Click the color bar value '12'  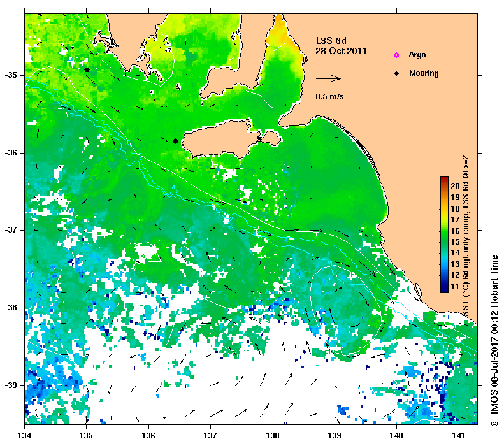[x=455, y=275]
